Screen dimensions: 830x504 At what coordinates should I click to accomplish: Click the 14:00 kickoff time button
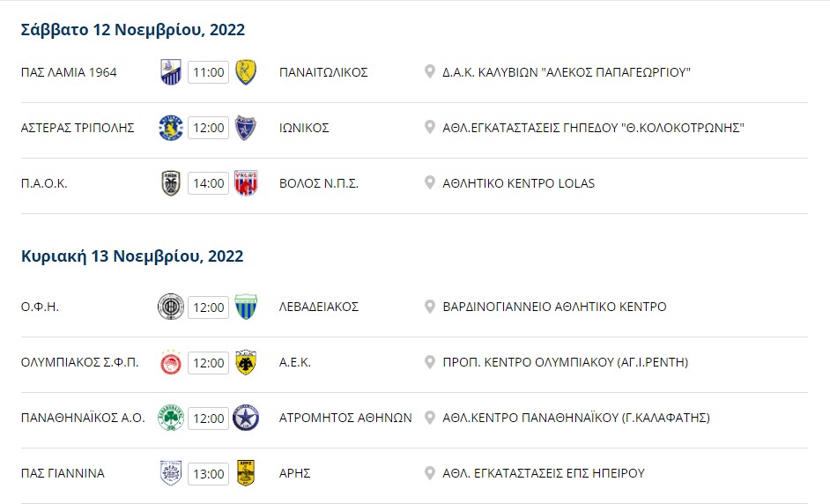coord(209,183)
